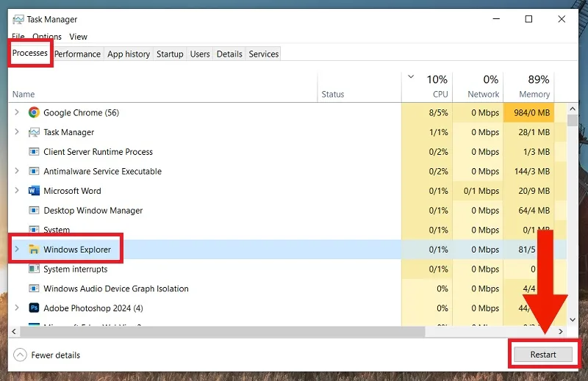Click the vertical scrollbar up arrow
Screen dimensions: 588x381
click(573, 109)
